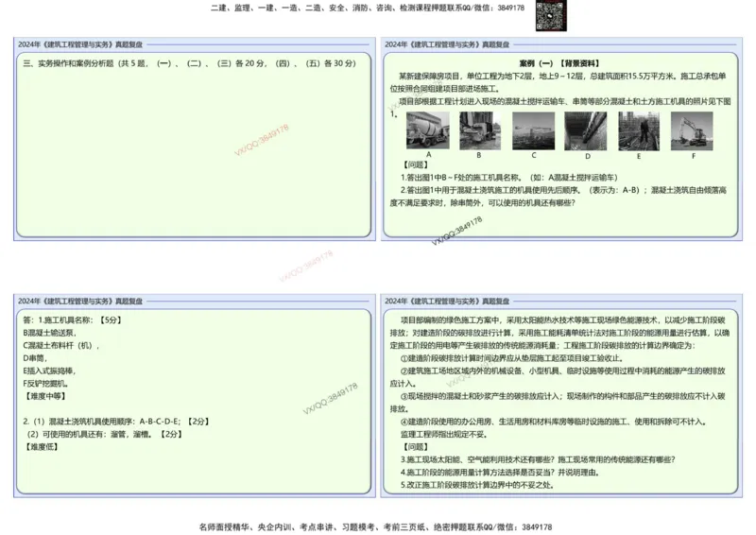Click question 5.改正施工阶段碳排放计算边界

click(x=477, y=485)
